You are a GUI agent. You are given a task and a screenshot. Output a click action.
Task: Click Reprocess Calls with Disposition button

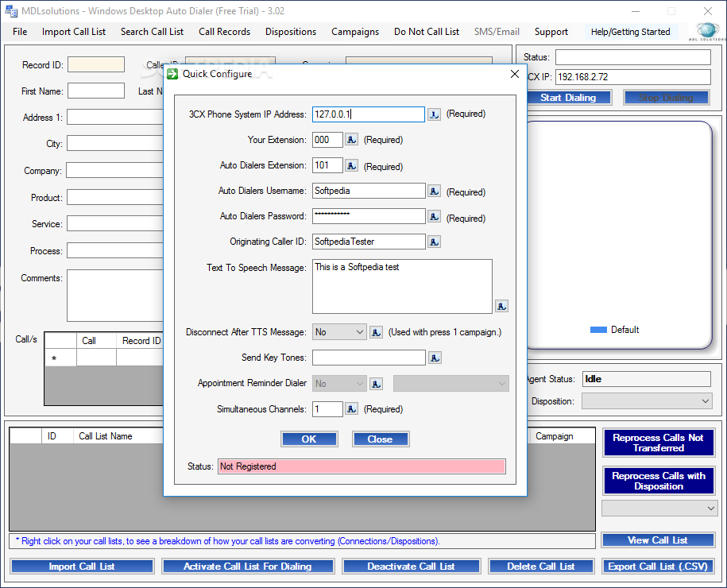pos(659,481)
